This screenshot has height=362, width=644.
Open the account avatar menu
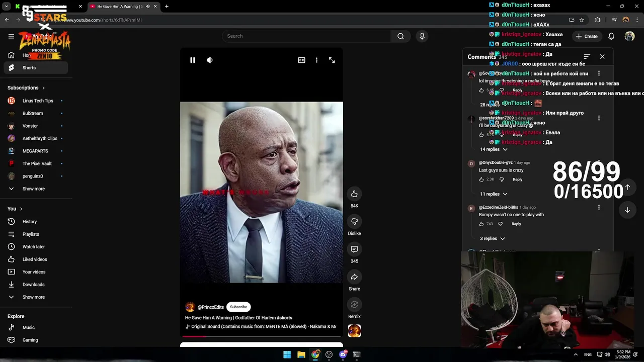(x=629, y=36)
